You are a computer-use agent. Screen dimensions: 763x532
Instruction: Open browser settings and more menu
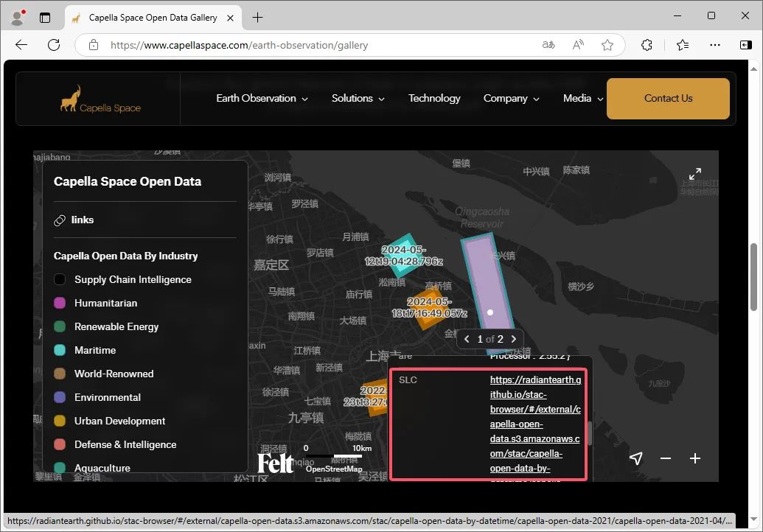pos(715,45)
